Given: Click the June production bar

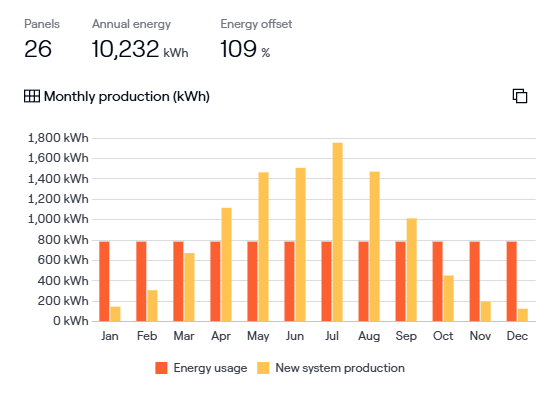Looking at the screenshot, I should (301, 245).
